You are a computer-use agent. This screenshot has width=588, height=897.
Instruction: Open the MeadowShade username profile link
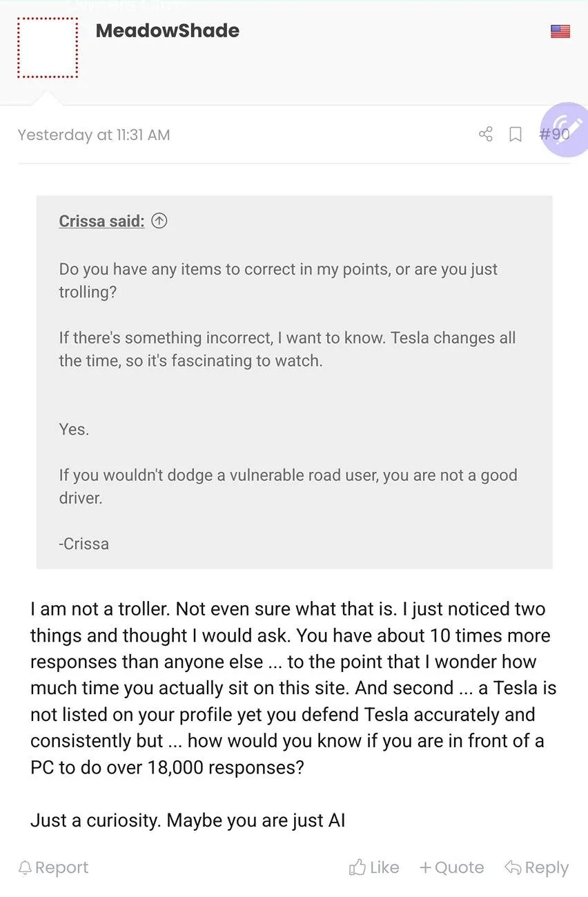(168, 30)
